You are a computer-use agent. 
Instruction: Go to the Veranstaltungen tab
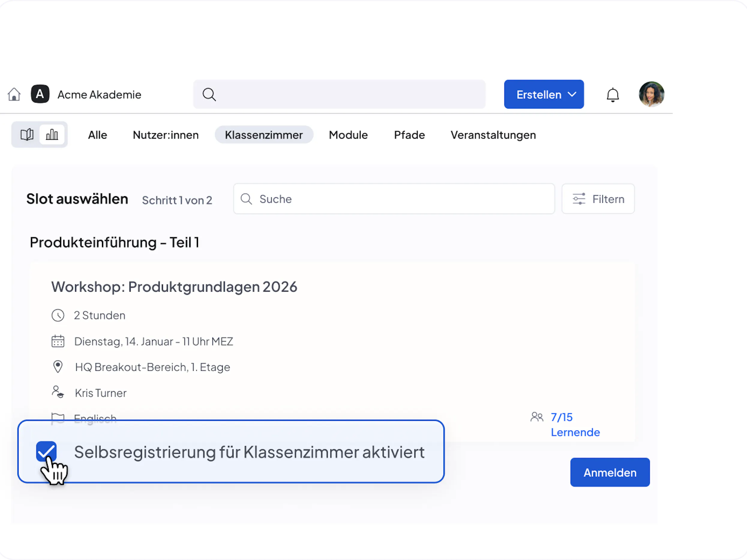493,135
